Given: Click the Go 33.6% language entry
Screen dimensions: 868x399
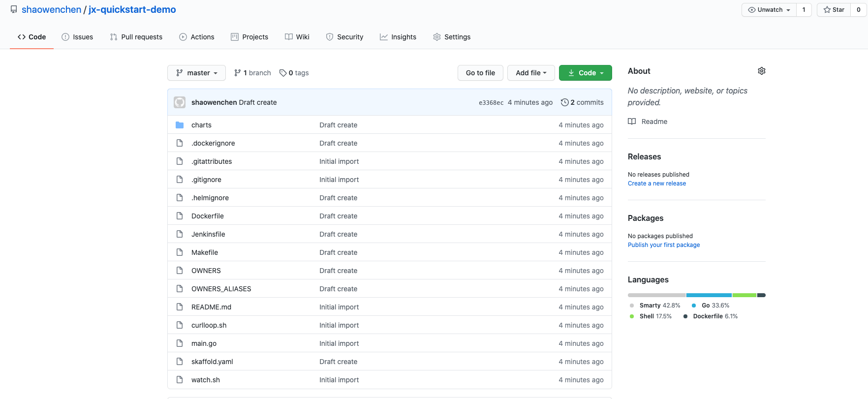Looking at the screenshot, I should click(711, 306).
